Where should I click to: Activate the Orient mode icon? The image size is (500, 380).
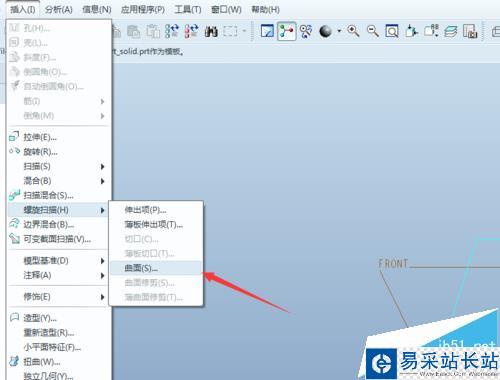pyautogui.click(x=306, y=31)
